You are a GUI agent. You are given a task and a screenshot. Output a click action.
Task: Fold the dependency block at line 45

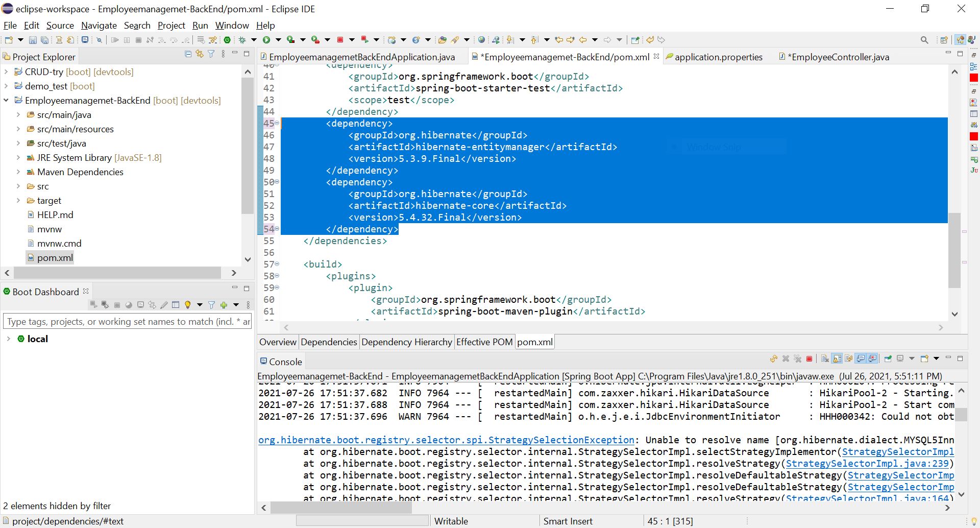click(277, 124)
